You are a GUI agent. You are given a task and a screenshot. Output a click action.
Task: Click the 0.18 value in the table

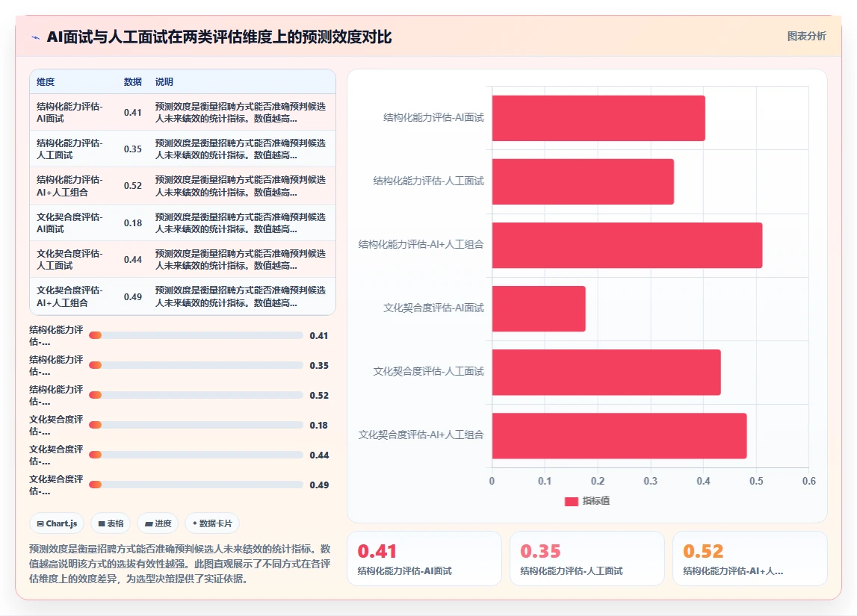point(133,223)
